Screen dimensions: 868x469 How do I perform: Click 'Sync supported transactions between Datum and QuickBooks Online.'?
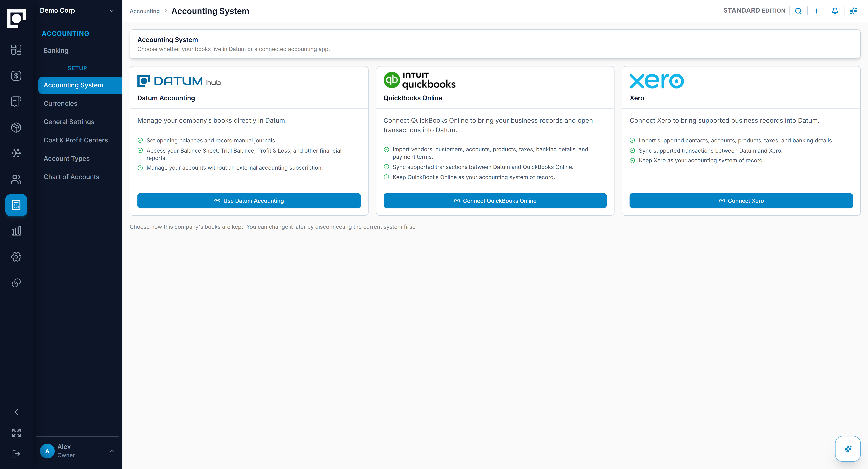tap(483, 167)
